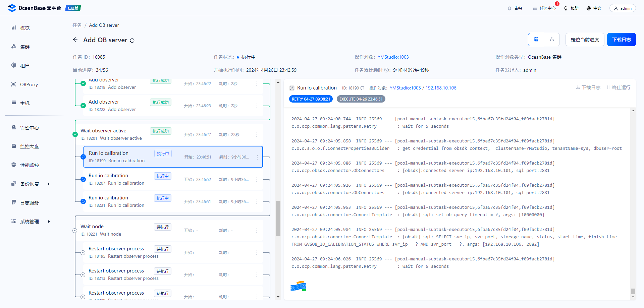This screenshot has height=308, width=644.
Task: Open the alarm bell notifications
Action: click(515, 8)
